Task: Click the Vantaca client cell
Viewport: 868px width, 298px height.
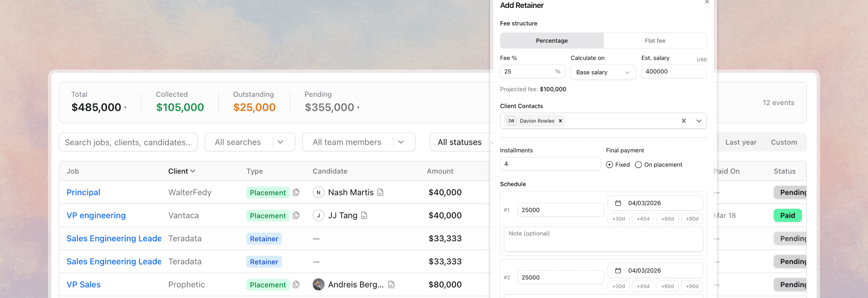Action: tap(184, 215)
